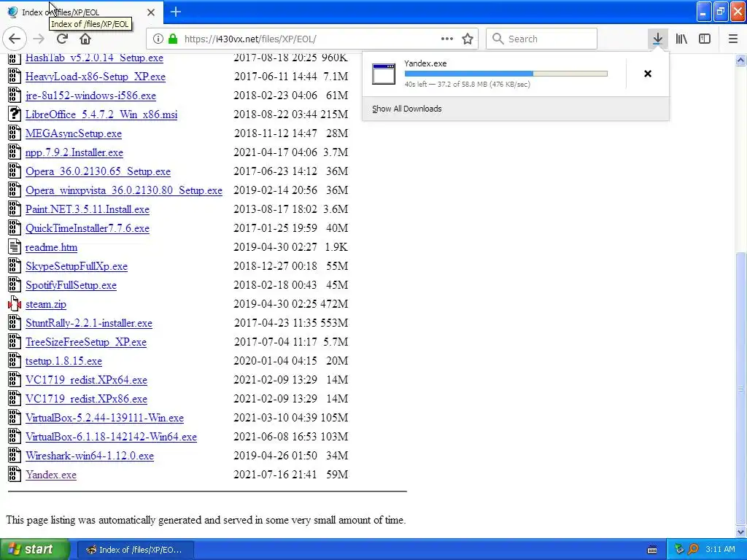Viewport: 747px width, 560px height.
Task: Click the page vertical scrollbar thumb
Action: click(x=740, y=388)
